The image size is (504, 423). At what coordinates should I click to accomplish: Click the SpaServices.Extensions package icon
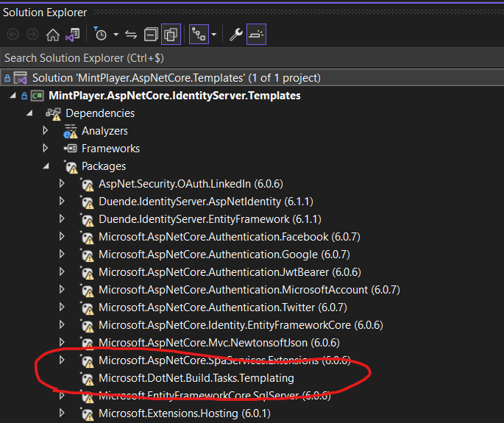coord(87,361)
